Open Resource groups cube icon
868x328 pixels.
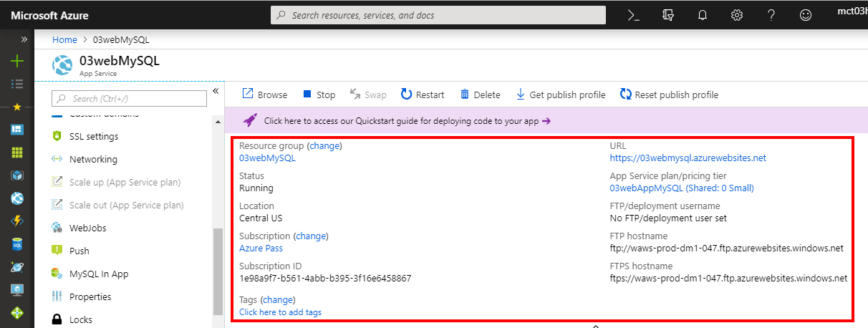coord(17,175)
